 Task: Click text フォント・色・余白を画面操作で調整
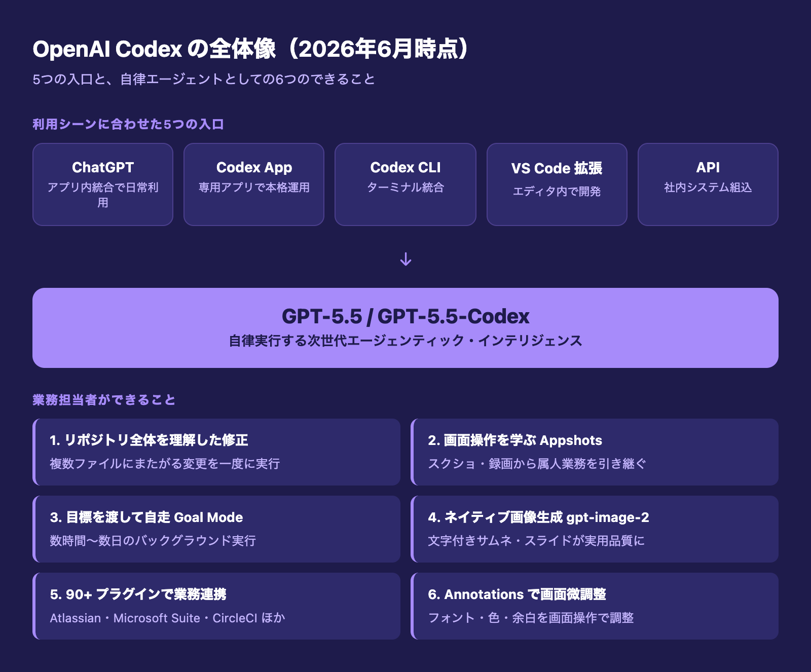pos(531,618)
